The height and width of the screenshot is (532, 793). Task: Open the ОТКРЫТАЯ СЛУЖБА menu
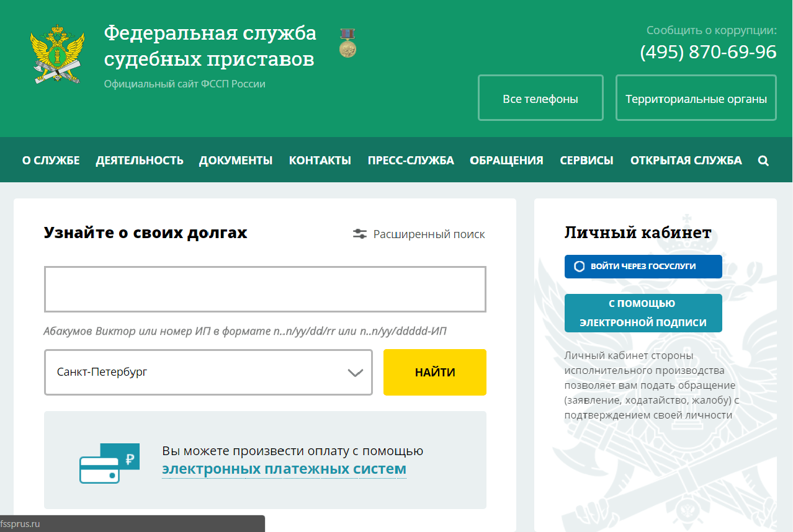[x=686, y=161]
